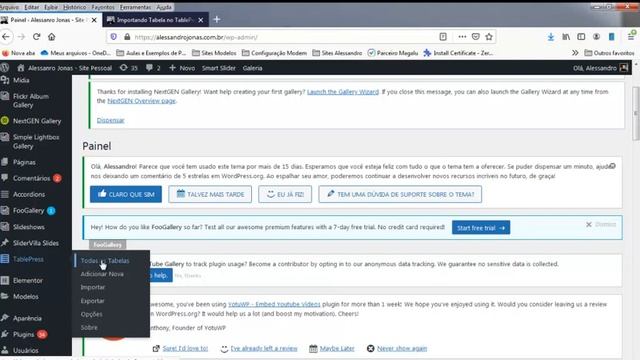Open Páginas in the sidebar
This screenshot has width=640, height=360.
tap(24, 162)
